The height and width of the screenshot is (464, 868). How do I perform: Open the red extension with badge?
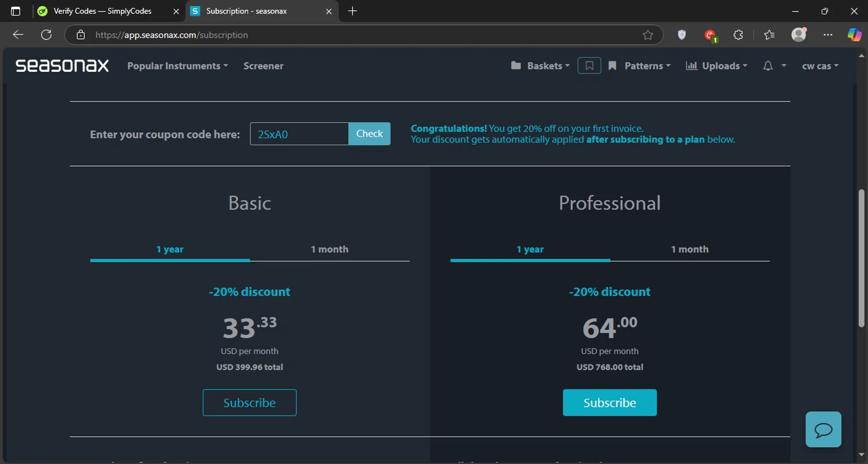[x=711, y=35]
